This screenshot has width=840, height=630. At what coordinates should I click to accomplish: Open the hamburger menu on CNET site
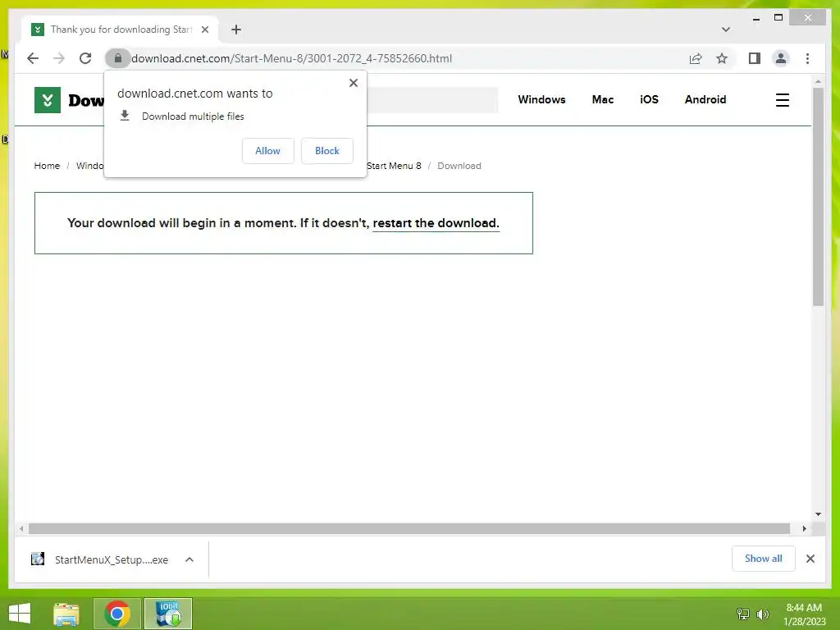click(x=782, y=99)
